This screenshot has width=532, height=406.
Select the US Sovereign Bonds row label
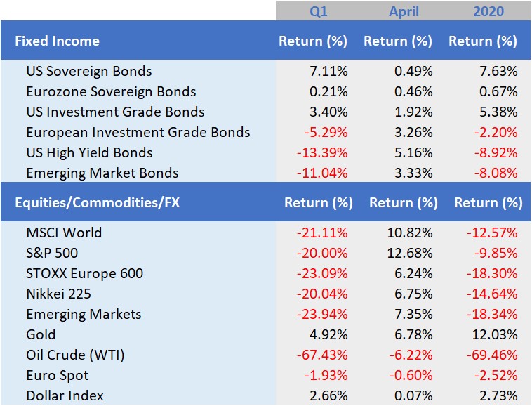[88, 71]
